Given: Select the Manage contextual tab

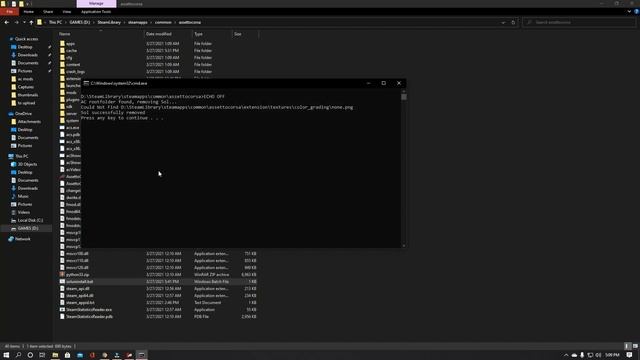Looking at the screenshot, I should point(96,3).
